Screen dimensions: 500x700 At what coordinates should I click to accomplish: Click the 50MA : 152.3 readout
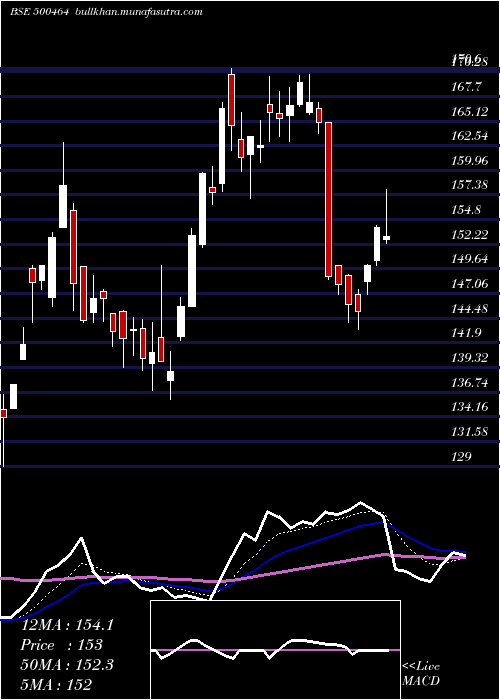pyautogui.click(x=67, y=665)
